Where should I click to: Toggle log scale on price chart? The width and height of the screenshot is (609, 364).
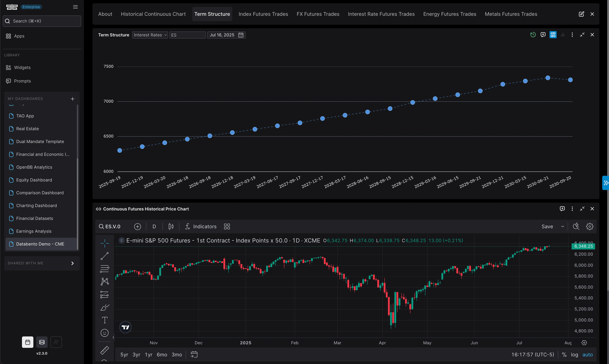(574, 355)
